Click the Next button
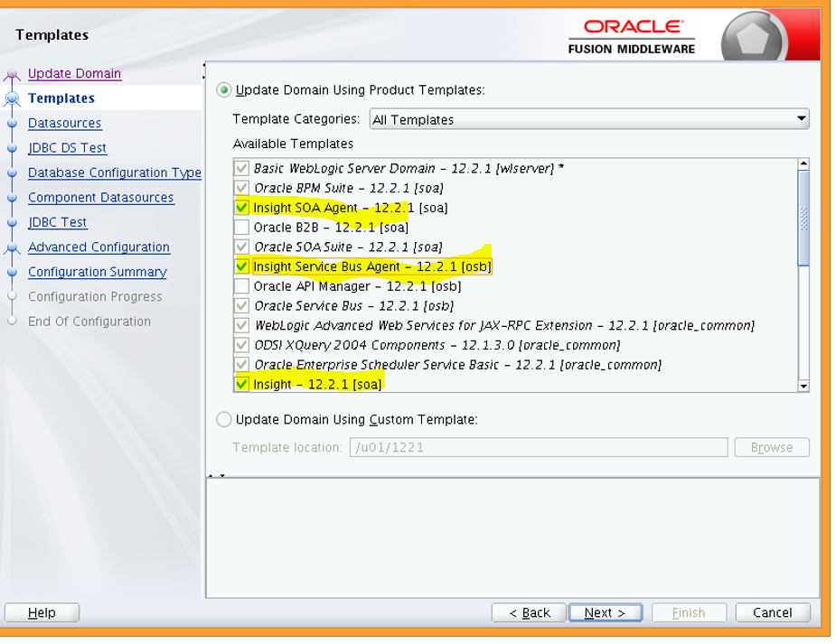 point(606,612)
